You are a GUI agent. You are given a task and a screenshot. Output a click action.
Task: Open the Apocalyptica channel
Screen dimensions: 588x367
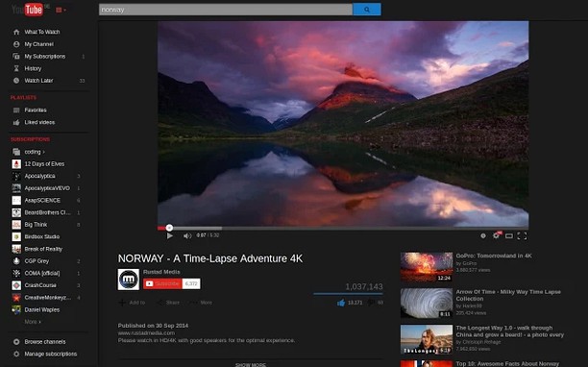(x=39, y=176)
